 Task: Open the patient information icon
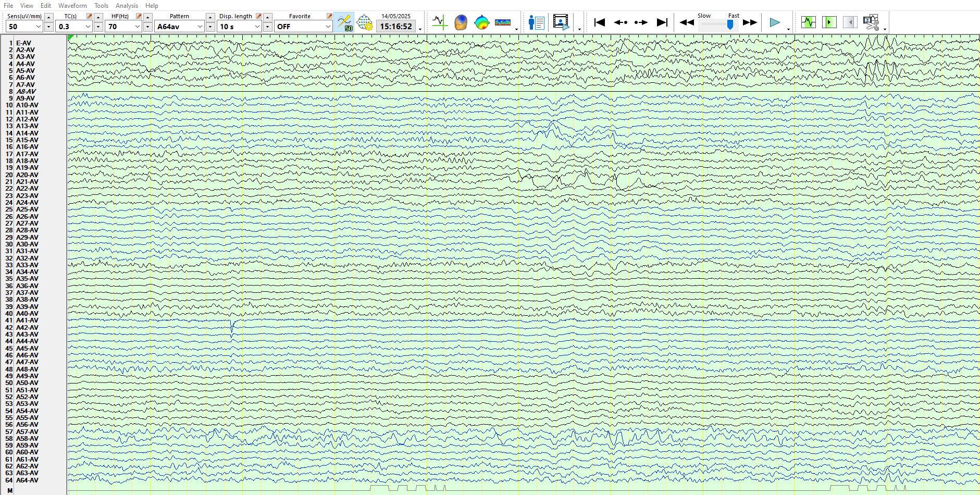(536, 22)
